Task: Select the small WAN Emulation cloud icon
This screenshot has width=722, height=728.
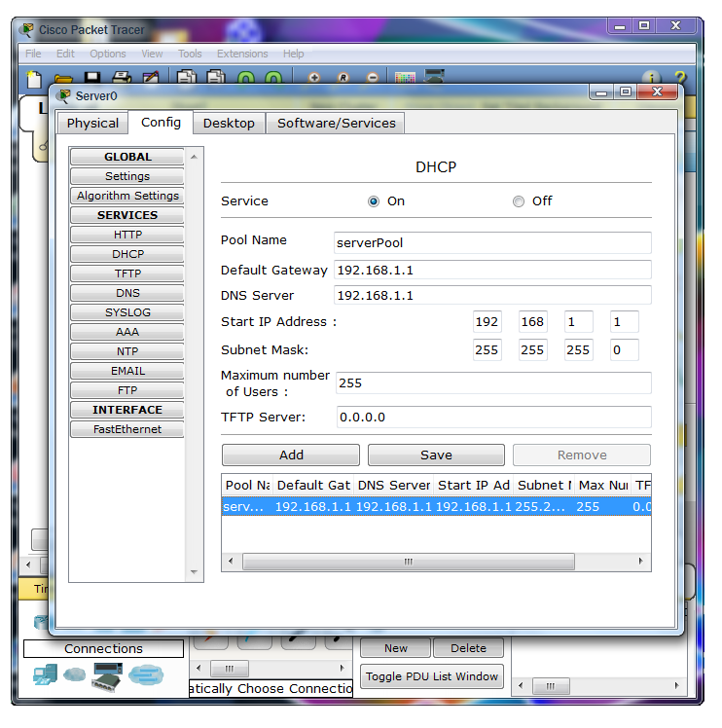Action: click(74, 674)
